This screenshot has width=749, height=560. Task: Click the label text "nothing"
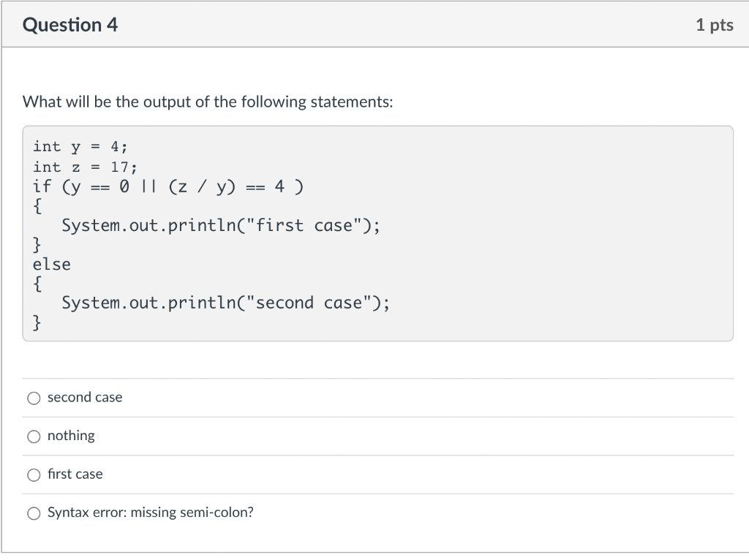tap(71, 436)
